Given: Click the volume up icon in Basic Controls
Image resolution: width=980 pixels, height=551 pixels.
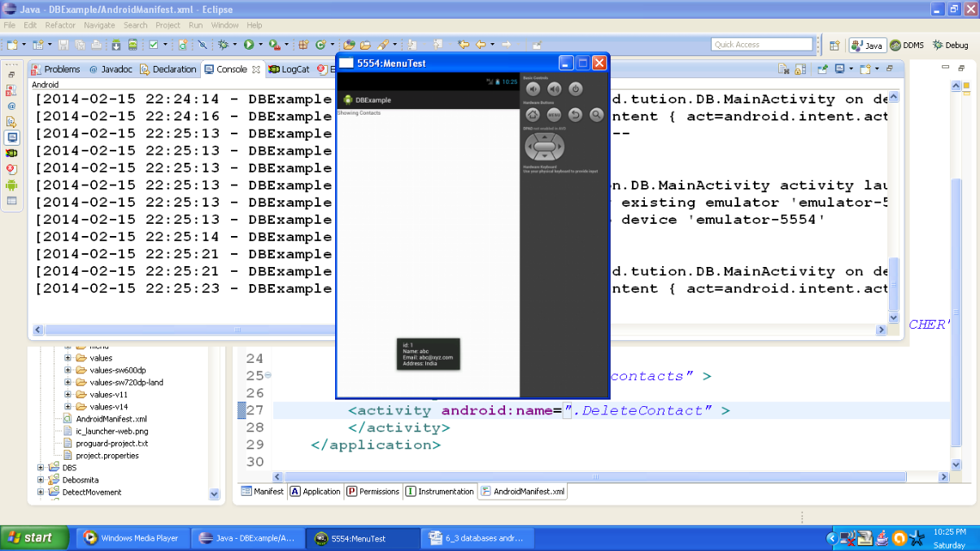Looking at the screenshot, I should (x=555, y=89).
